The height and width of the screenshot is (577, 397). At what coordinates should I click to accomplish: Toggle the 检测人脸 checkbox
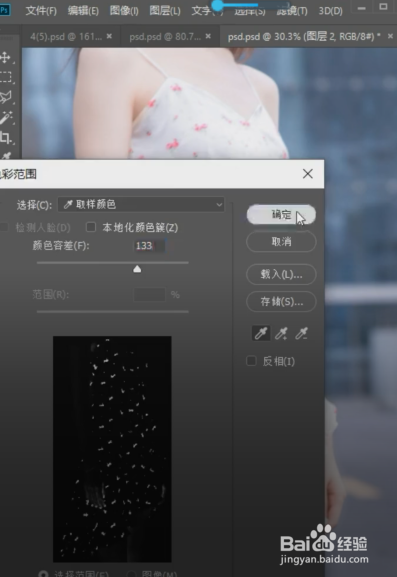point(4,227)
